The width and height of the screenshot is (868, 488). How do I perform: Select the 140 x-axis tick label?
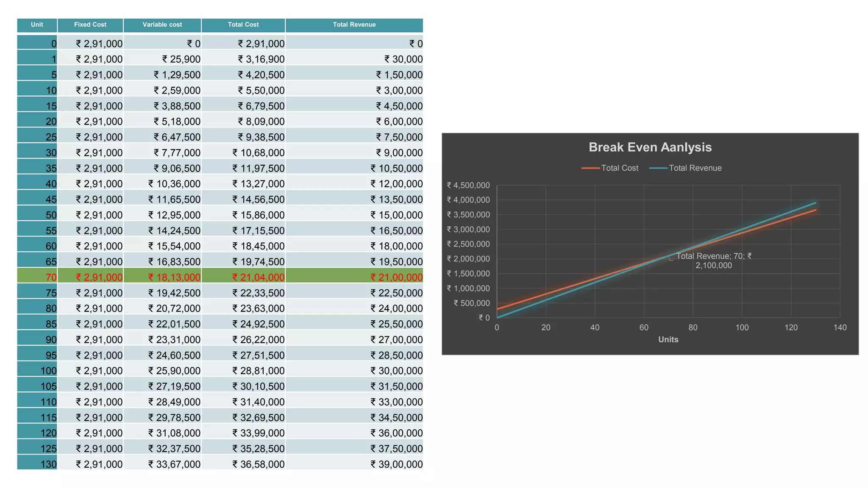[840, 327]
